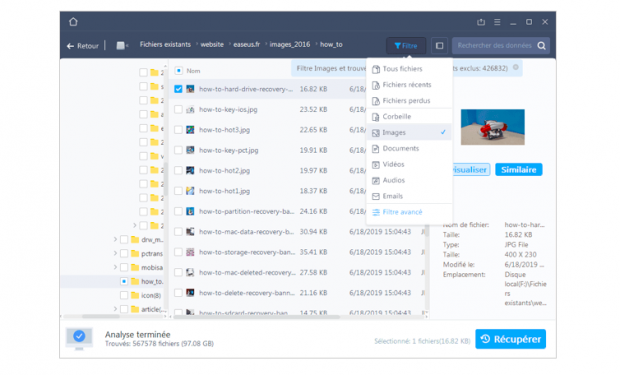The image size is (620, 375).
Task: Select Vidéos filter
Action: [x=409, y=164]
